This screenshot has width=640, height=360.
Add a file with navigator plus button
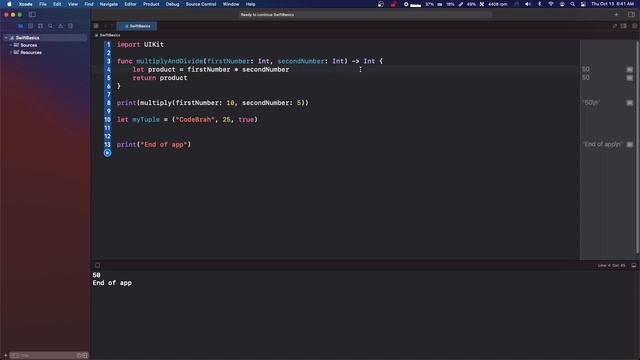[x=5, y=356]
